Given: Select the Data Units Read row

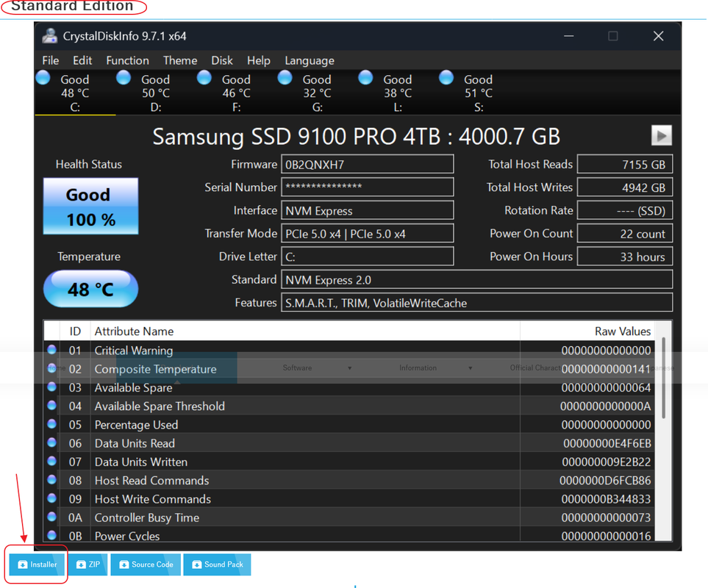Looking at the screenshot, I should [x=349, y=443].
